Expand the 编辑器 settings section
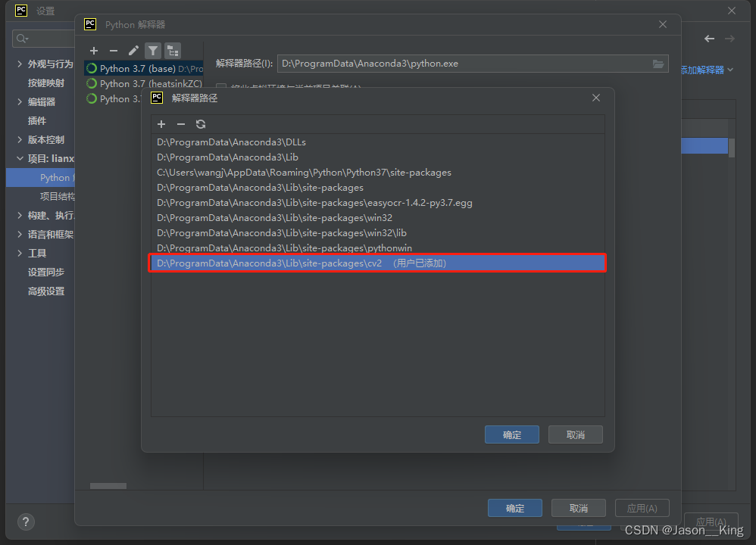Viewport: 756px width, 545px height. [x=20, y=101]
